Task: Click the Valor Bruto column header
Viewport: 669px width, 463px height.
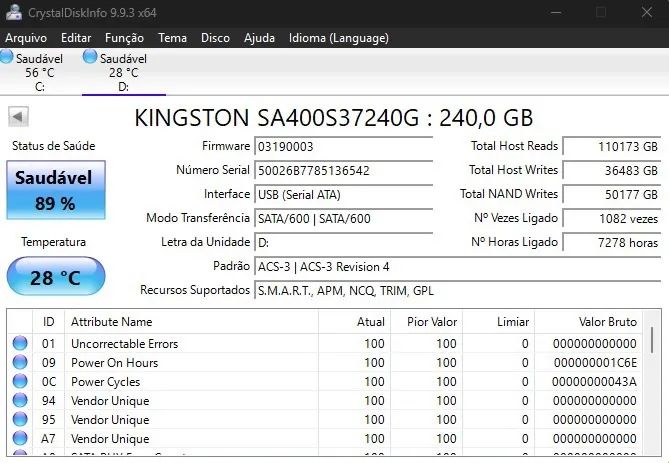Action: pyautogui.click(x=588, y=321)
